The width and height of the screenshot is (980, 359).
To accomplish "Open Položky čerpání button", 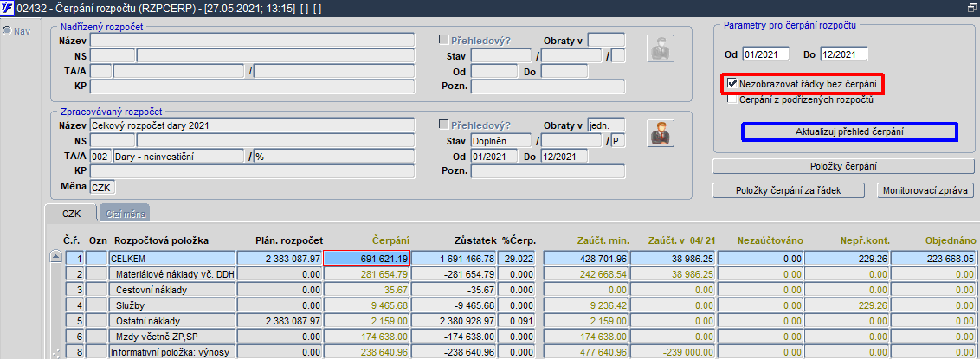I will click(x=844, y=166).
